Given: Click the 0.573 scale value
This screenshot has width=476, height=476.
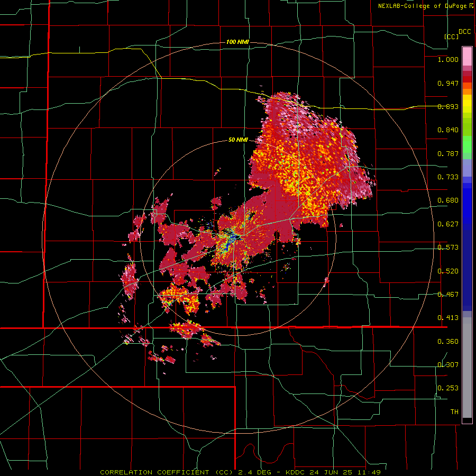Looking at the screenshot, I should point(448,248).
